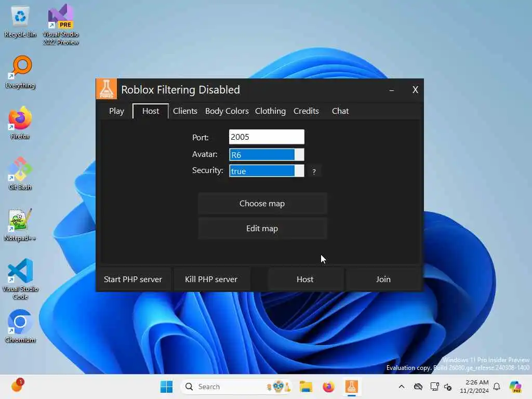Image resolution: width=532 pixels, height=399 pixels.
Task: Open the Windows Start menu
Action: pos(166,387)
